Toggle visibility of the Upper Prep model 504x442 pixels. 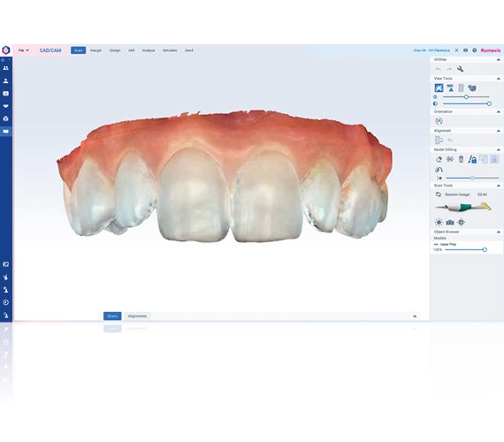pos(436,245)
